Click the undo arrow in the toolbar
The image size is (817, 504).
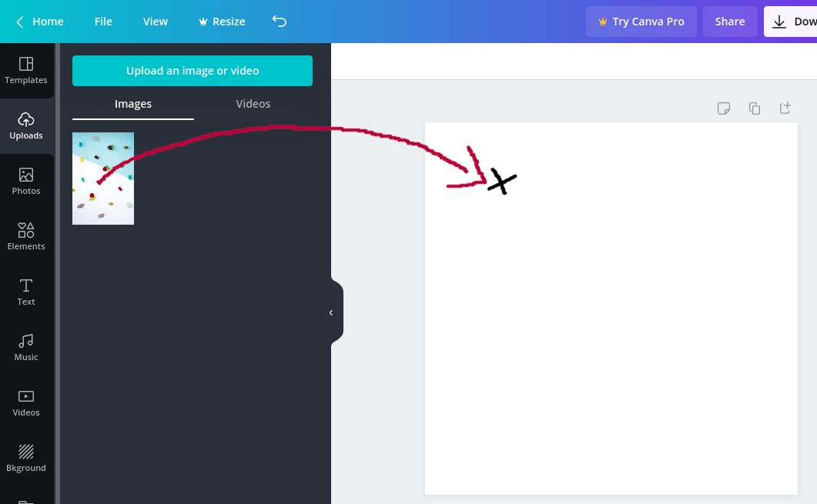coord(279,22)
